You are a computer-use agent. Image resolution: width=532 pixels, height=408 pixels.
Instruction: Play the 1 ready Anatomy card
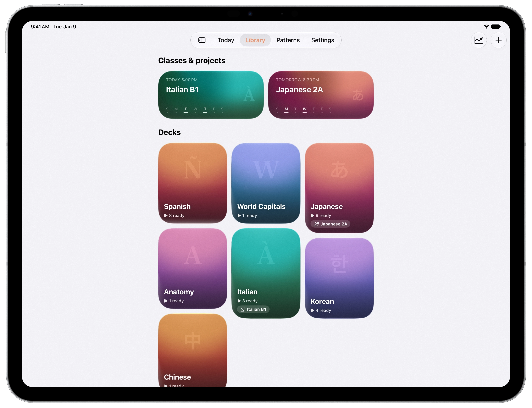(x=174, y=301)
